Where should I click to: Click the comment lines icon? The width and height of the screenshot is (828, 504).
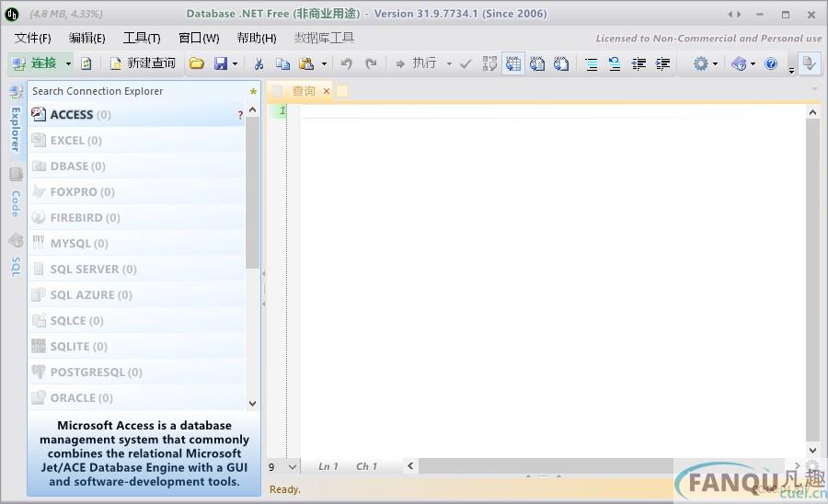[592, 63]
